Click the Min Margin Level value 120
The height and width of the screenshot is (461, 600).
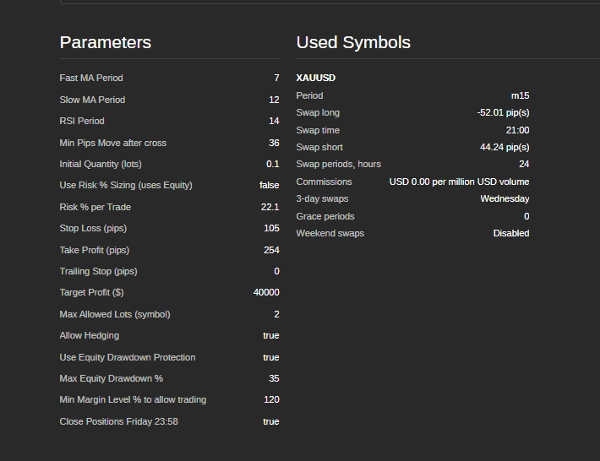272,399
